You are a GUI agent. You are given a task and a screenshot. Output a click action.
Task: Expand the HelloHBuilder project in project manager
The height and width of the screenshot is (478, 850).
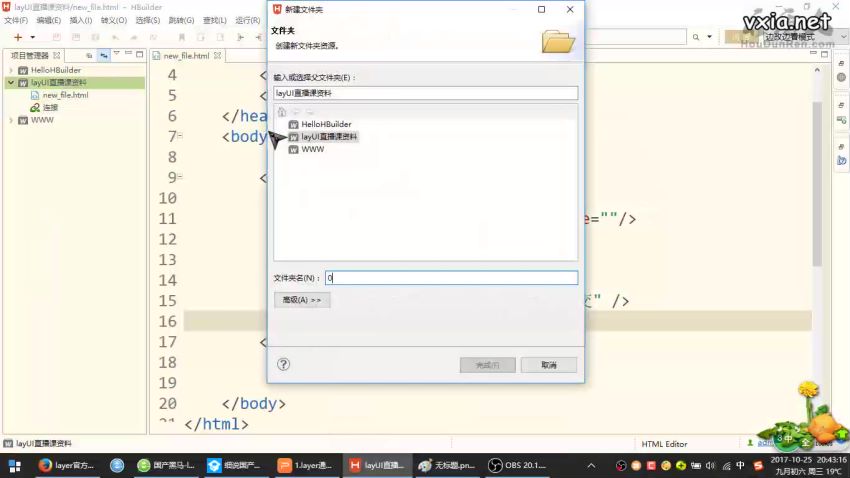click(x=11, y=70)
